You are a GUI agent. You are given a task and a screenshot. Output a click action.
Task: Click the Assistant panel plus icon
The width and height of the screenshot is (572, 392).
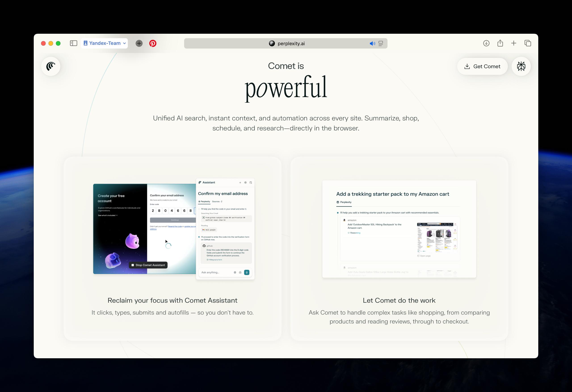point(240,183)
